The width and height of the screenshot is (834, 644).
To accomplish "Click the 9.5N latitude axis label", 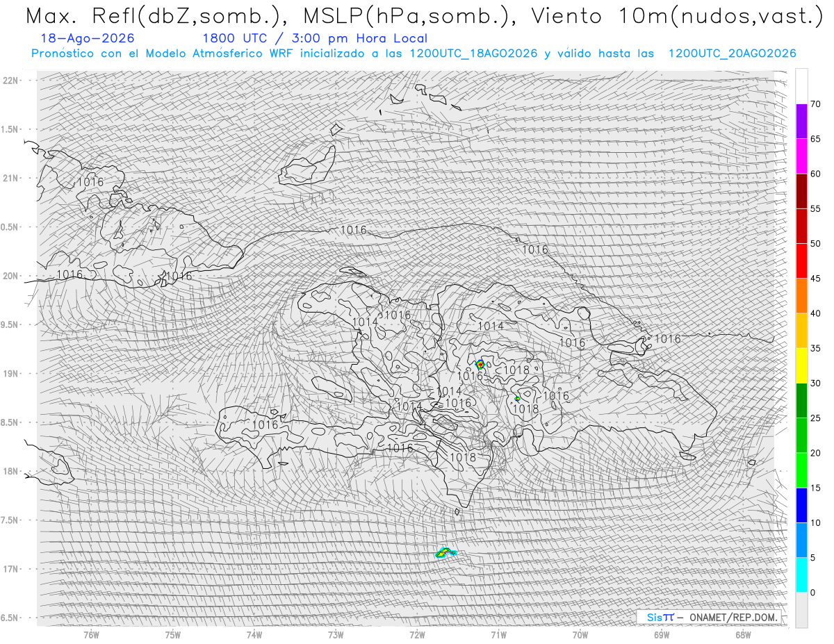I will (x=10, y=324).
